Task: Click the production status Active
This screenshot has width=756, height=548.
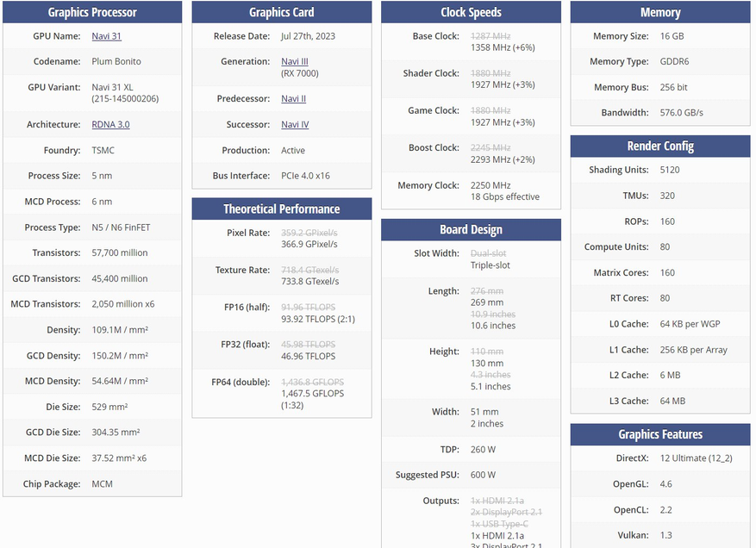Action: 293,151
